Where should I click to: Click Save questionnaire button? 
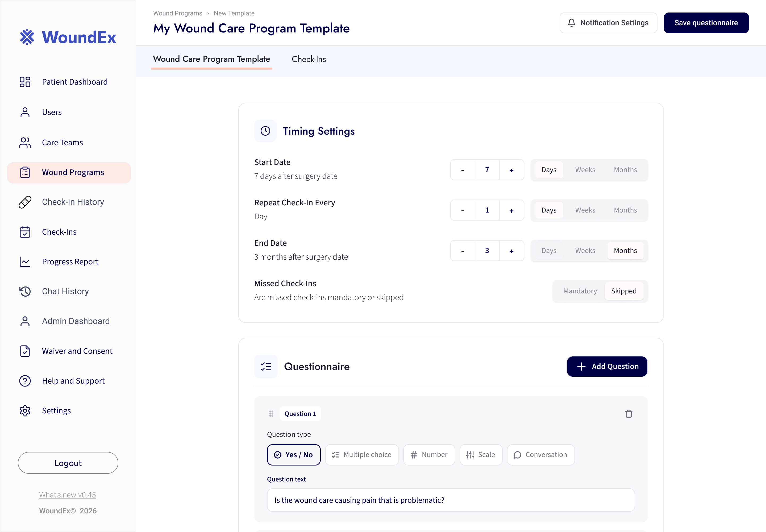click(706, 23)
